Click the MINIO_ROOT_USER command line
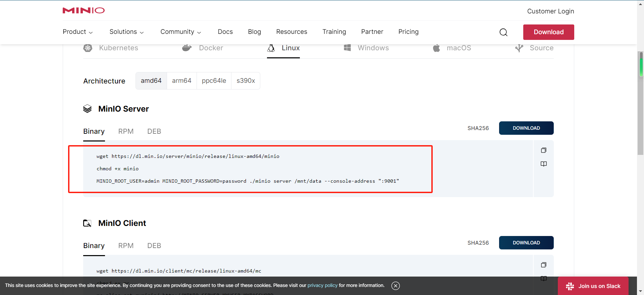Viewport: 644px width, 295px height. (x=248, y=181)
